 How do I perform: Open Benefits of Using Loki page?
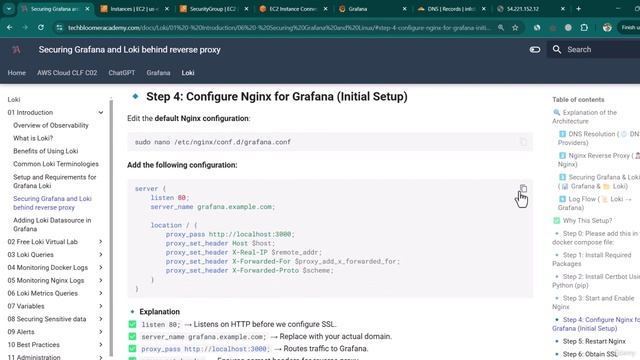[45, 151]
